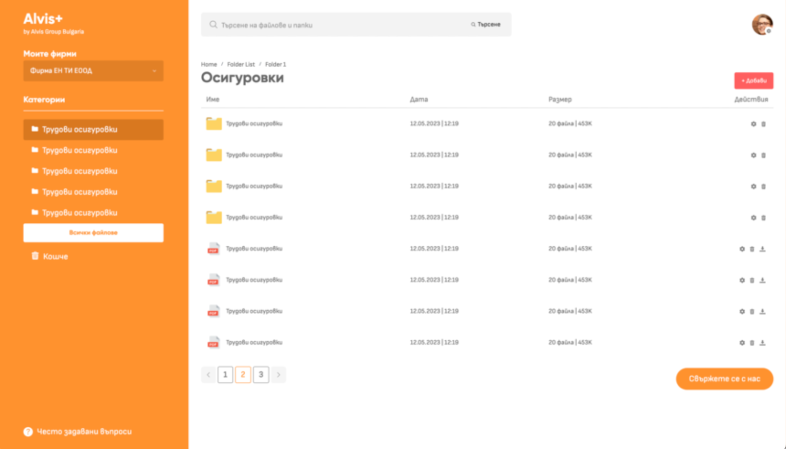Viewport: 786px width, 449px height.
Task: Click the Размер column header
Action: 560,99
